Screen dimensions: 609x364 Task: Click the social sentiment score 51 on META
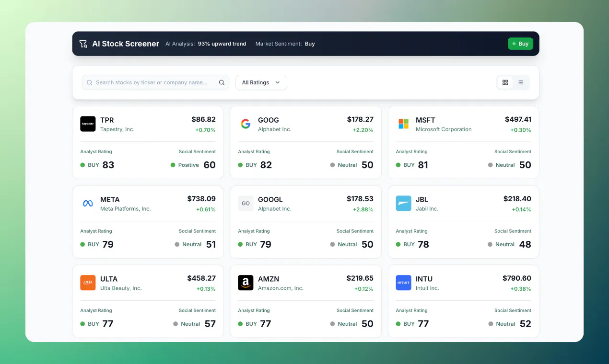(211, 244)
